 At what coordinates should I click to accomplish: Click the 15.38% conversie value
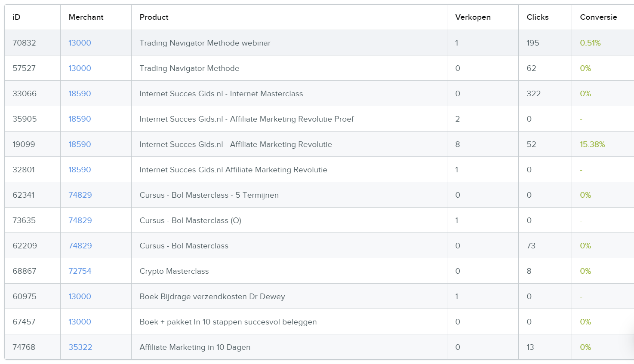tap(592, 144)
